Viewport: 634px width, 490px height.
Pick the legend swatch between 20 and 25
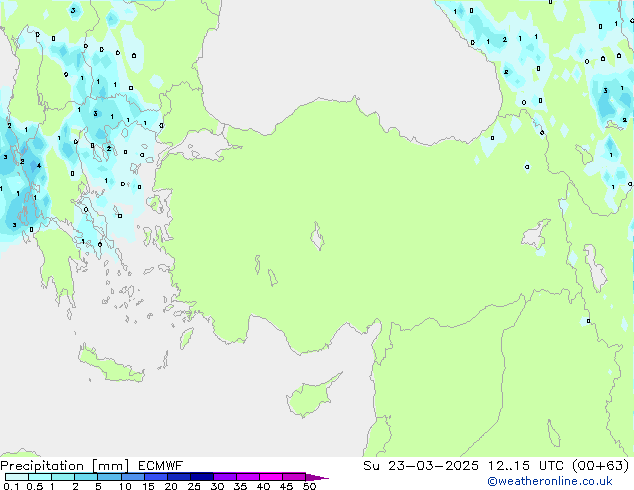point(178,477)
